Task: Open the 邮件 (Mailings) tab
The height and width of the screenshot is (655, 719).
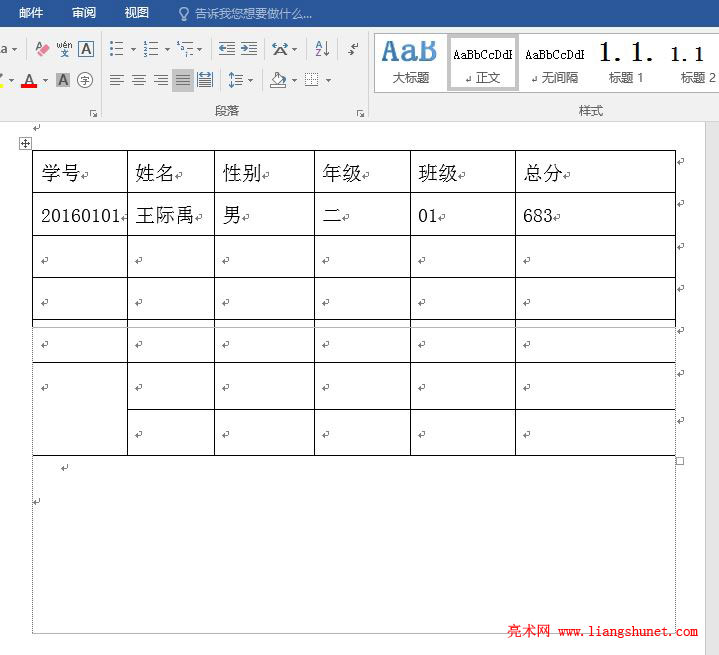Action: click(x=31, y=13)
